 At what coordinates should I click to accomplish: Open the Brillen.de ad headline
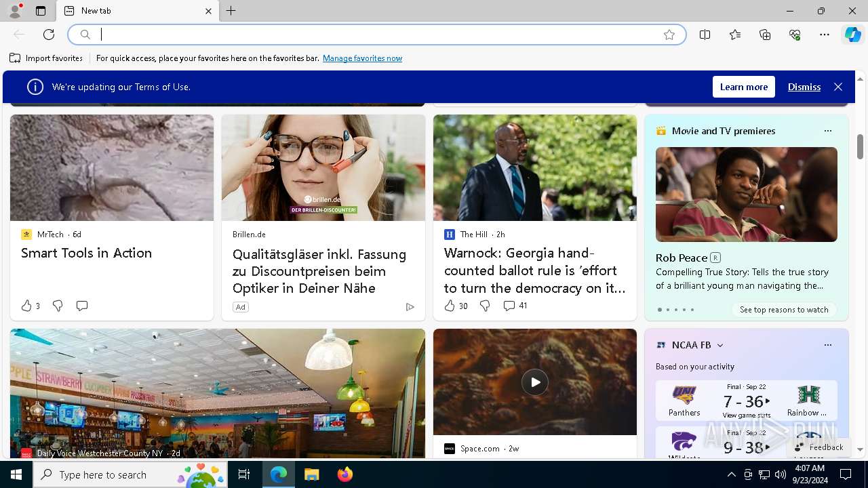tap(319, 271)
